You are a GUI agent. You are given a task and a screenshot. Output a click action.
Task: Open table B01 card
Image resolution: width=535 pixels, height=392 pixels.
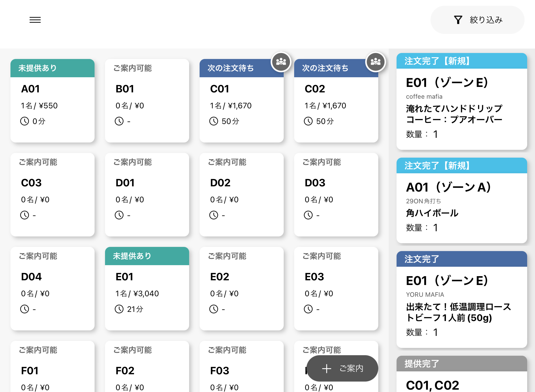coord(147,100)
